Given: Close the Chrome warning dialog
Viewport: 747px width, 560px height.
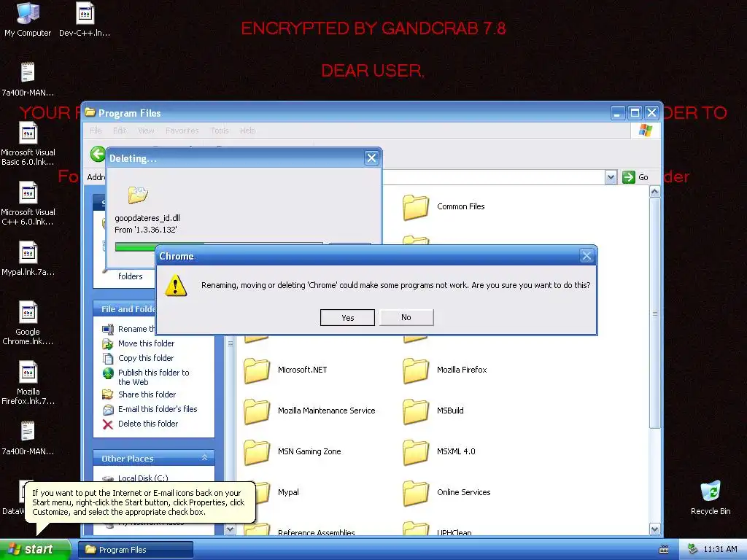Looking at the screenshot, I should [587, 256].
